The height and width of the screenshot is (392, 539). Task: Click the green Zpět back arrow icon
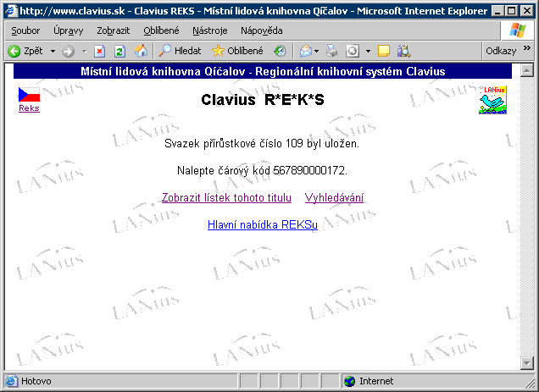click(14, 51)
